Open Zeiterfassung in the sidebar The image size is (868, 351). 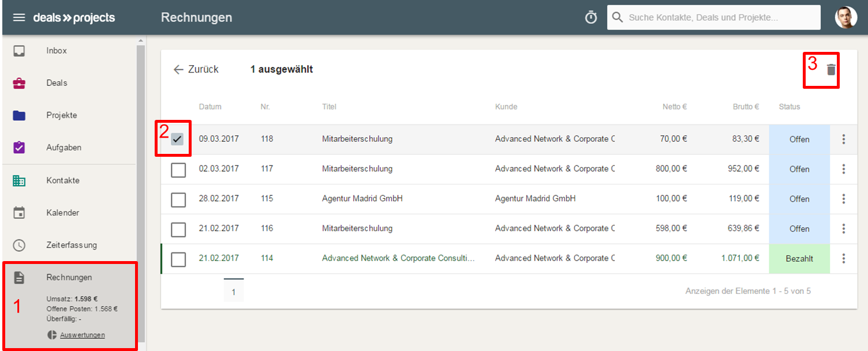point(69,245)
